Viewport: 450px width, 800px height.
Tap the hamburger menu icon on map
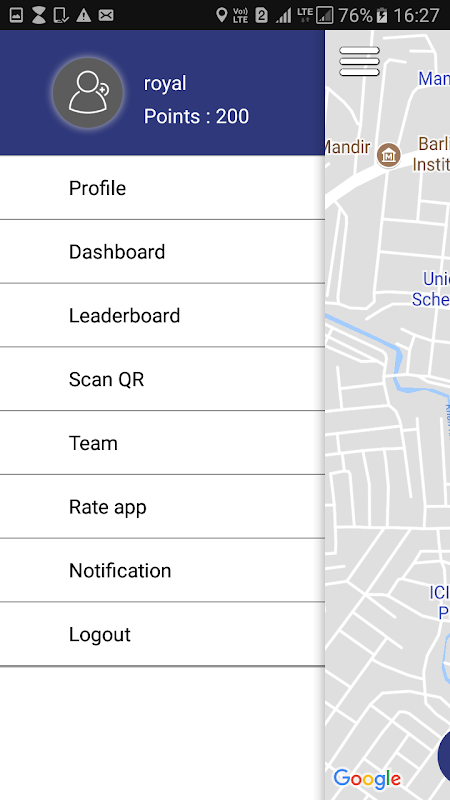359,61
